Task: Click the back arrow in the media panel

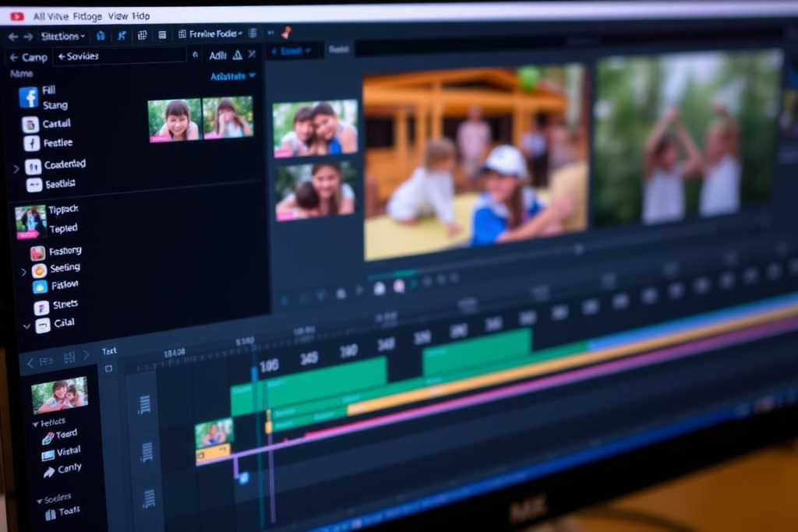Action: [13, 57]
